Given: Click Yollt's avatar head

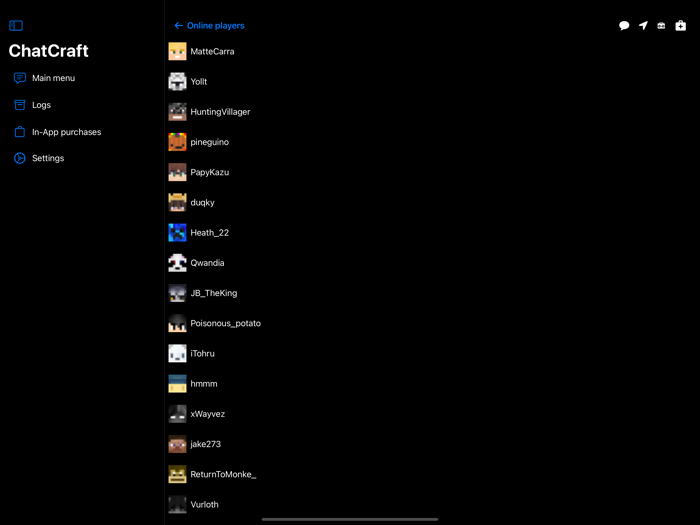Looking at the screenshot, I should coord(177,82).
